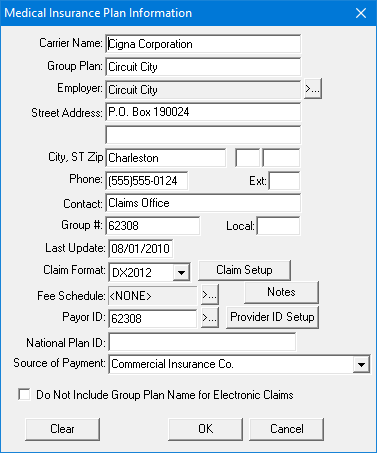377x453 pixels.
Task: Click the Contact field with Claims Office
Action: click(203, 203)
